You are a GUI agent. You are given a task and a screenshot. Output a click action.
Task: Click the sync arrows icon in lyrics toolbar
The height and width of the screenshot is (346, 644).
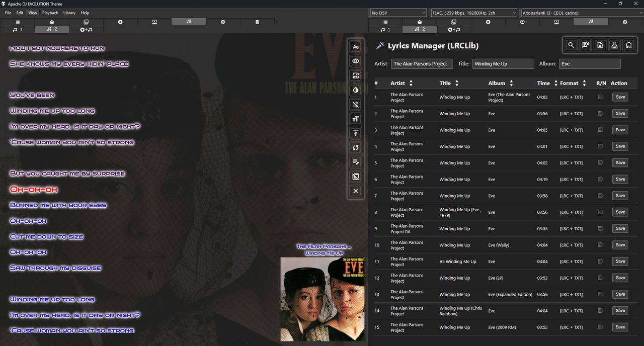point(356,148)
